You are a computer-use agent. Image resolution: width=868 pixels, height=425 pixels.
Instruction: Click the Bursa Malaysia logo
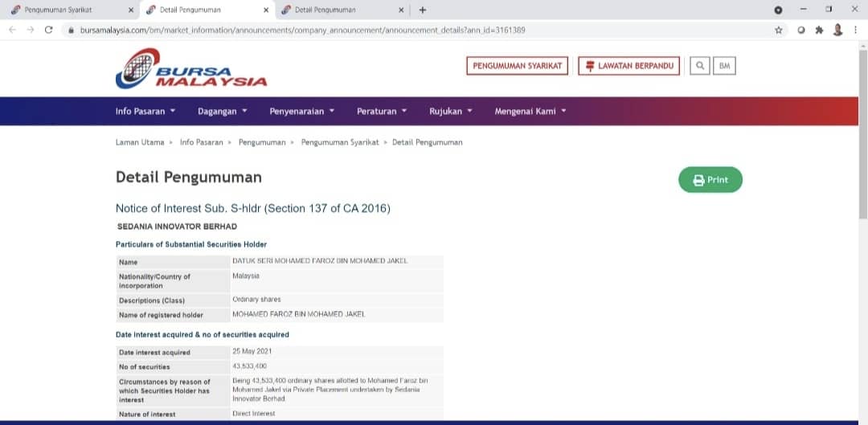point(191,68)
